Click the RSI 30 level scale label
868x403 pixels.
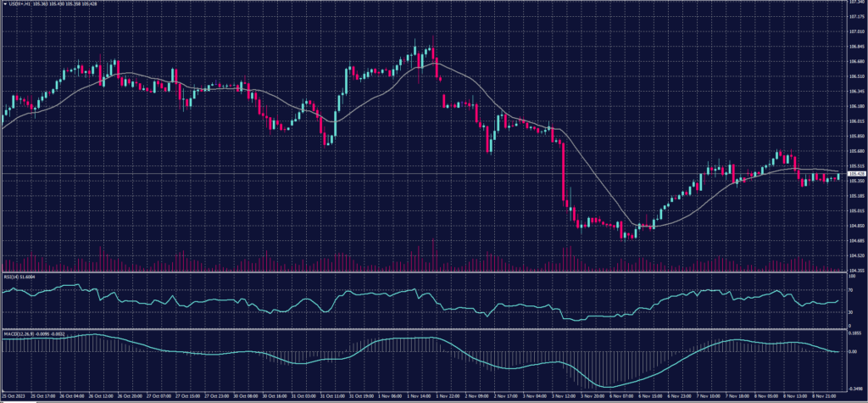[850, 311]
